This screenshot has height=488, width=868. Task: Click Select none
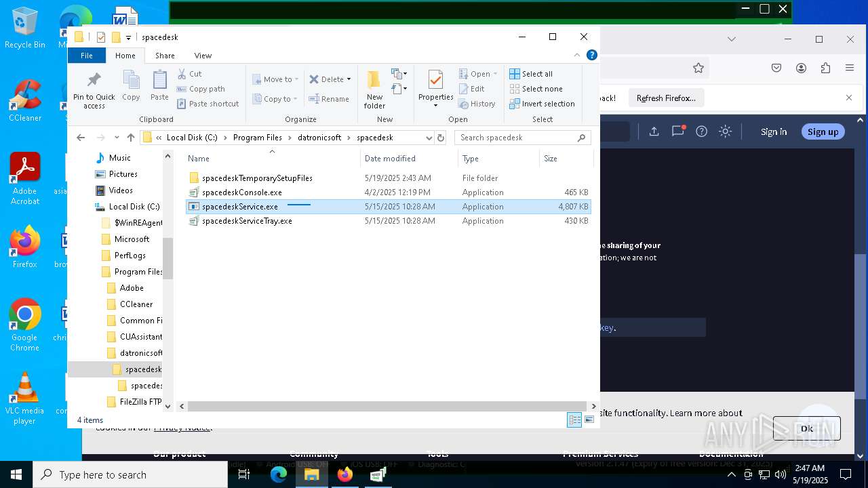[536, 89]
